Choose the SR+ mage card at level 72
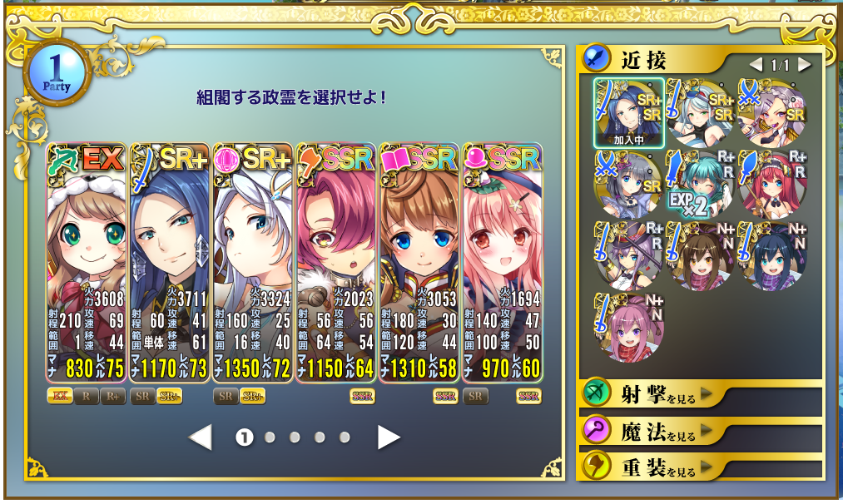 (253, 263)
